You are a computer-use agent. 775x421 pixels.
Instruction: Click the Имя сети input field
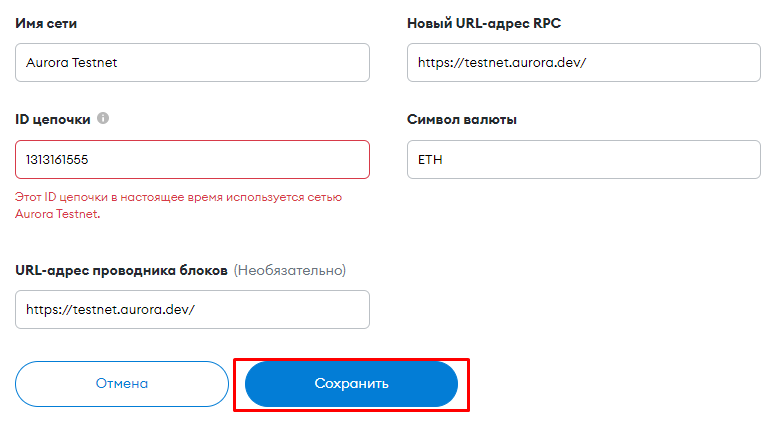click(192, 62)
